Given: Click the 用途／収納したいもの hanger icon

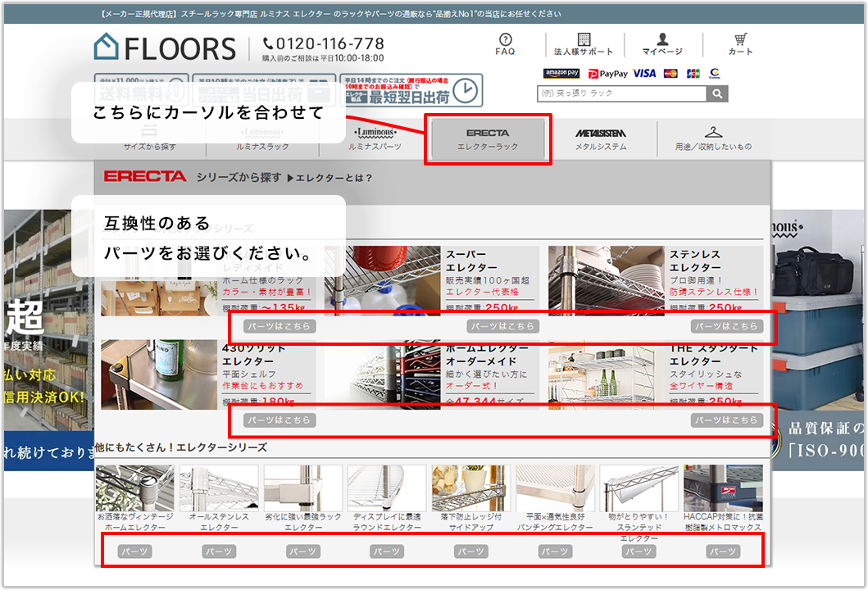Looking at the screenshot, I should click(x=714, y=132).
